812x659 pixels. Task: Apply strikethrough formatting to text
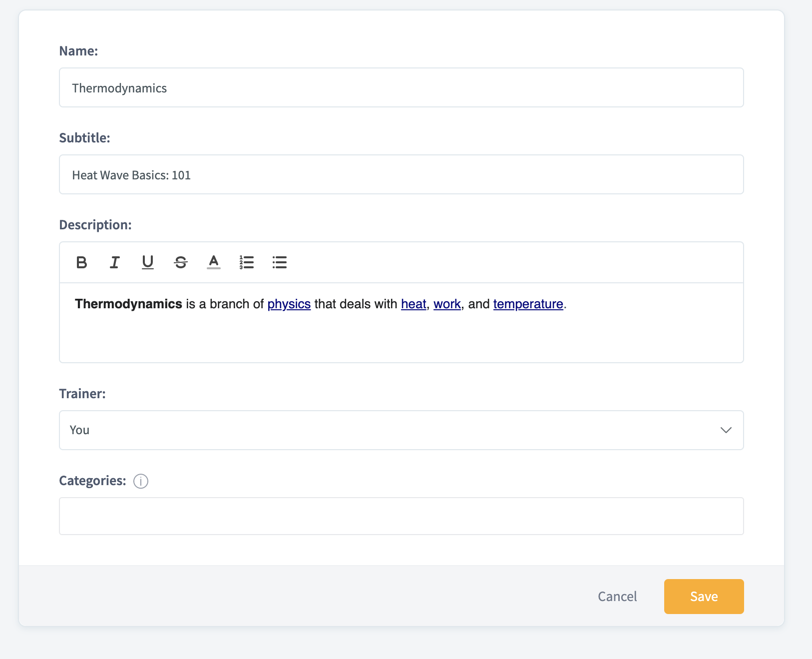181,262
